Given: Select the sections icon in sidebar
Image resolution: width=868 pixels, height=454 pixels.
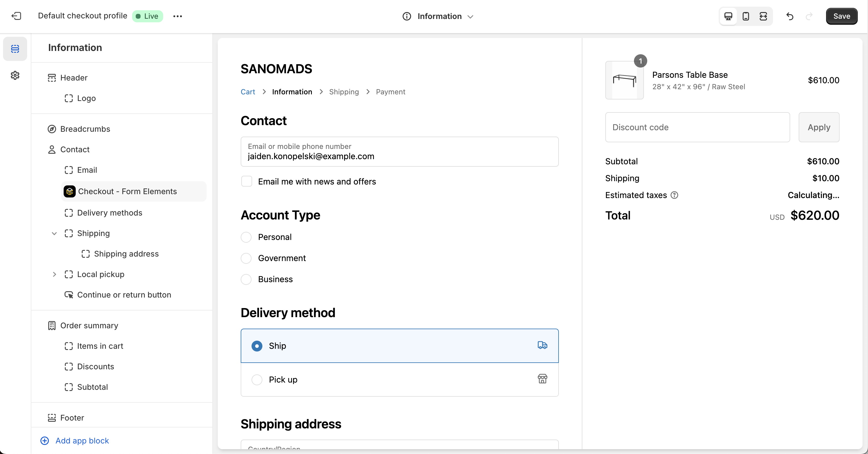Looking at the screenshot, I should pyautogui.click(x=15, y=49).
